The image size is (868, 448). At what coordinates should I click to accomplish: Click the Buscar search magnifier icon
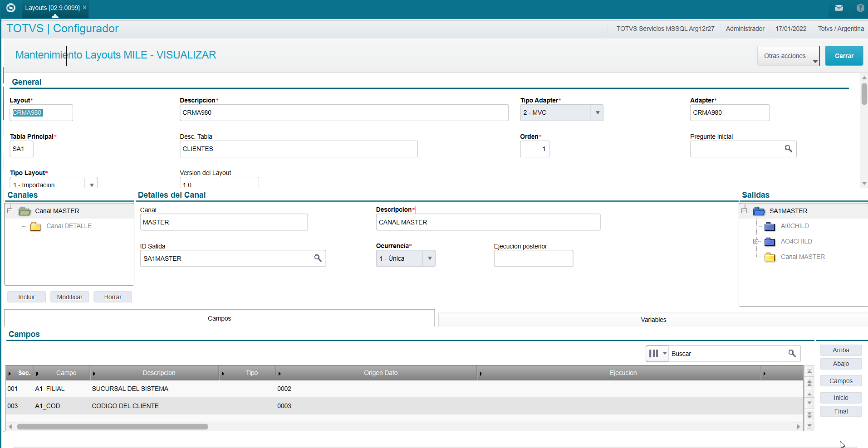(x=792, y=353)
